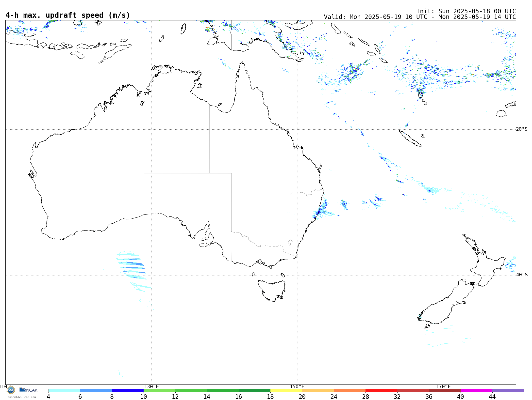Screen dimensions: 532x400
Task: Click the red 28-32 color swatch
Action: pos(381,391)
